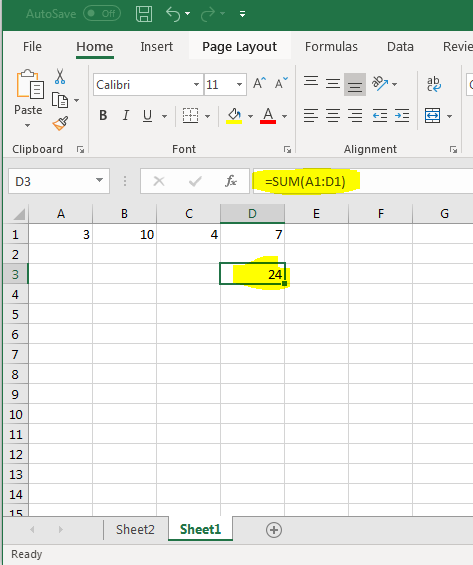Click the Center align icon

coord(333,116)
